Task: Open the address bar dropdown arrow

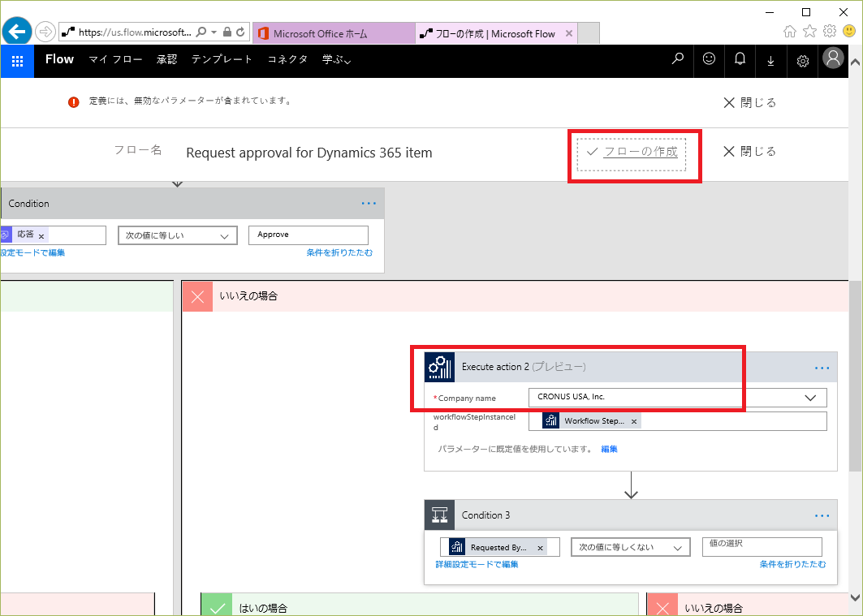Action: tap(214, 32)
